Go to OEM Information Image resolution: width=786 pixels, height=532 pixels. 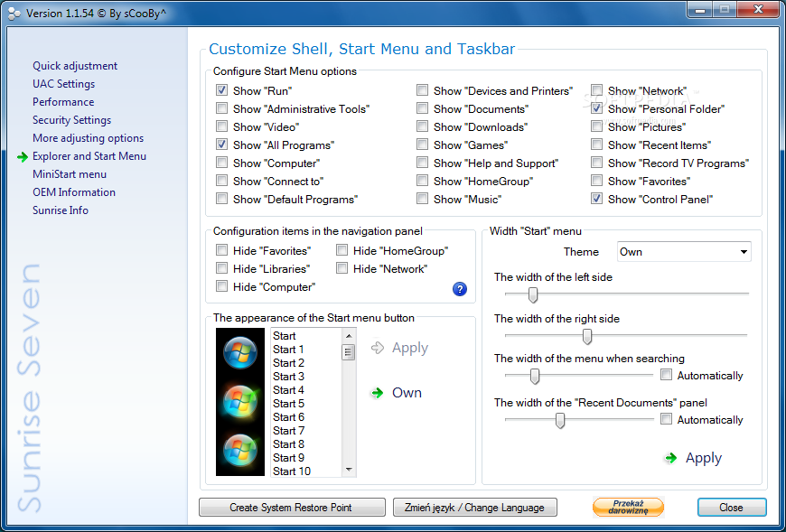pyautogui.click(x=74, y=191)
